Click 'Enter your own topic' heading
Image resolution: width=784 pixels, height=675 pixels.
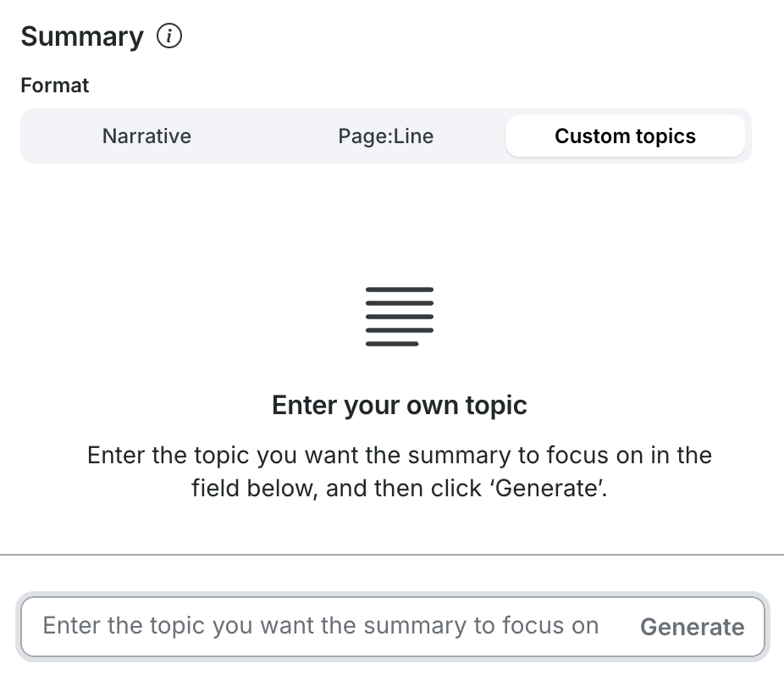pos(399,405)
